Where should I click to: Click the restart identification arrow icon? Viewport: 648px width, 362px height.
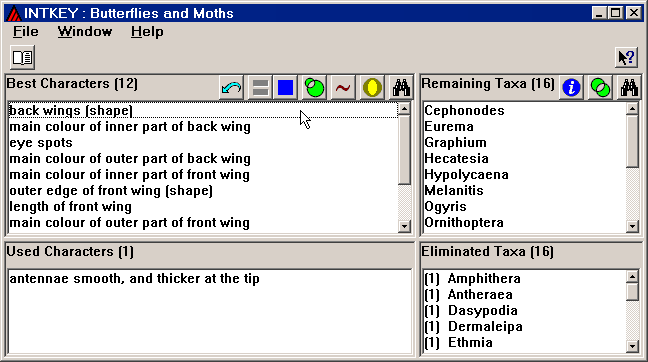231,88
